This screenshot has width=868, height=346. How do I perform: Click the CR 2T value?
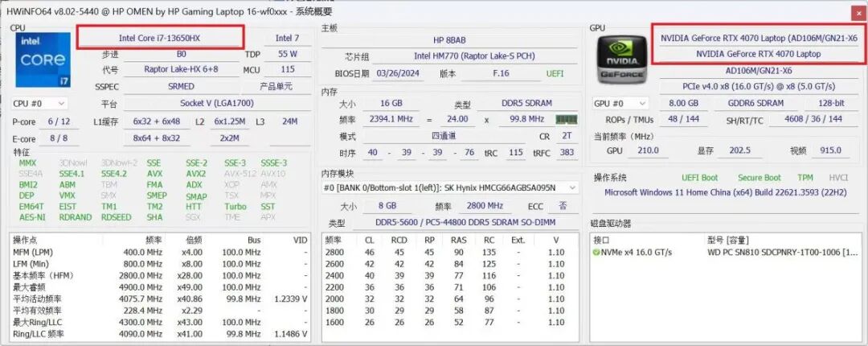point(567,136)
